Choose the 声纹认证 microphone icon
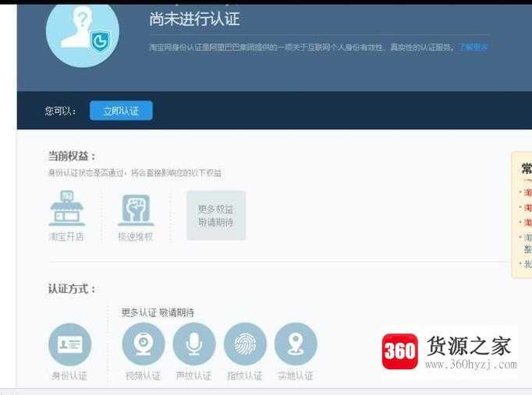 pyautogui.click(x=194, y=344)
